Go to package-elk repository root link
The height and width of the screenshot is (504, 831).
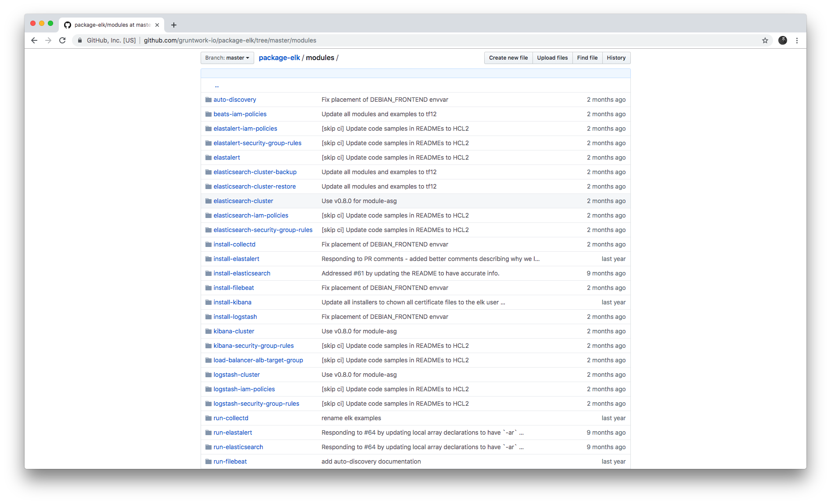point(279,58)
